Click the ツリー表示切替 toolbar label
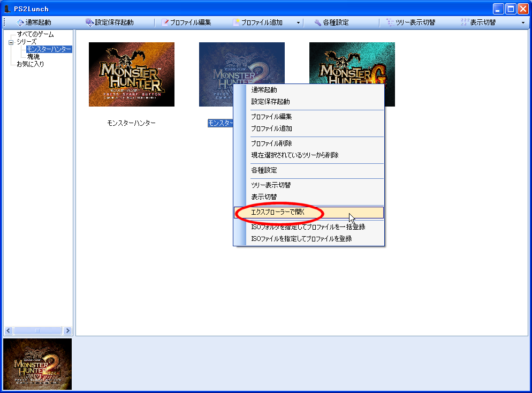Viewport: 532px width, 393px height. point(416,22)
